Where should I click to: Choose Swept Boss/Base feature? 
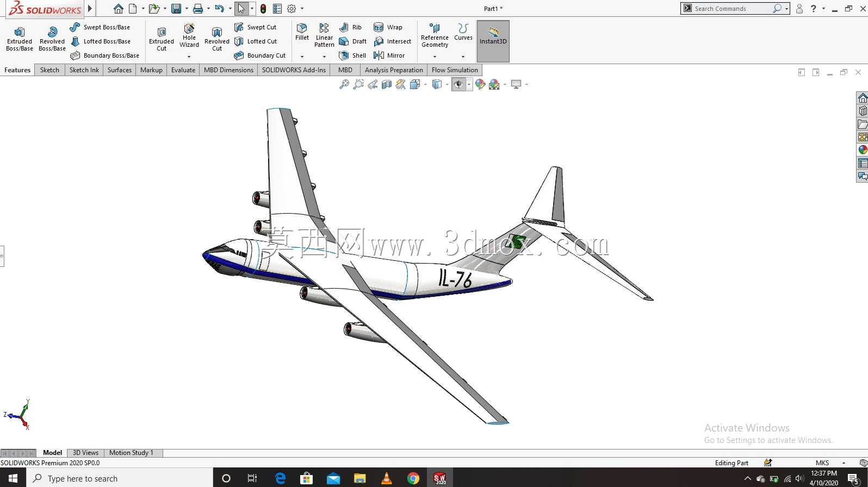pos(100,27)
